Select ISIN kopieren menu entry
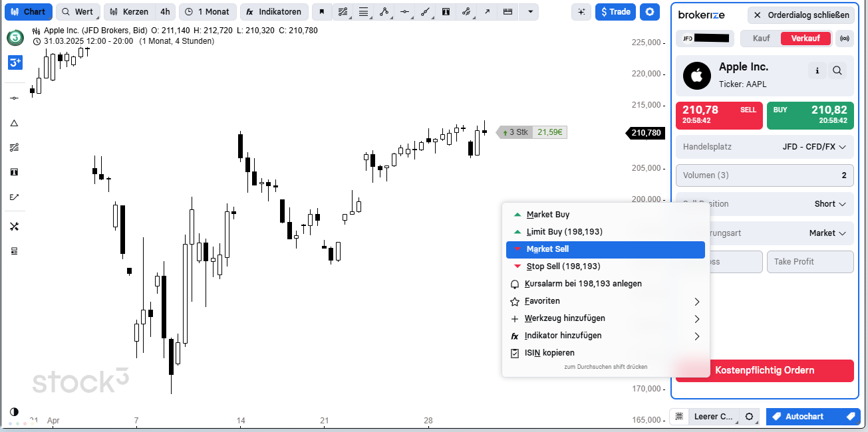The width and height of the screenshot is (868, 432). tap(605, 353)
